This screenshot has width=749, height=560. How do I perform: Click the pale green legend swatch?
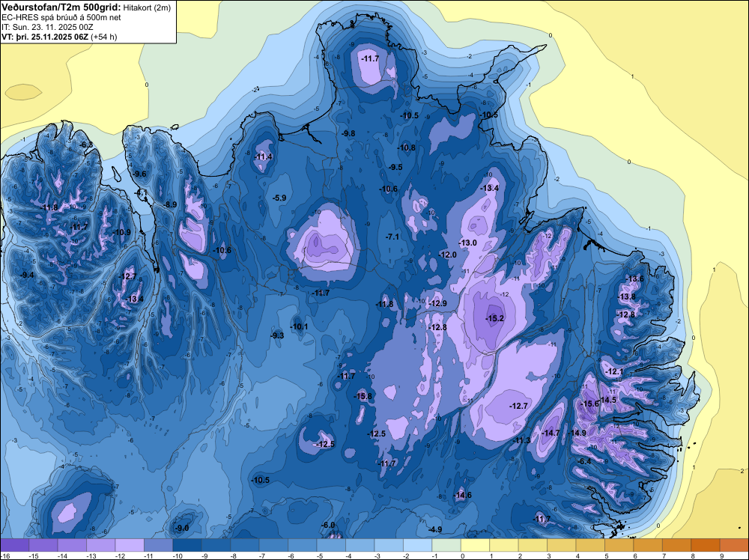point(446,545)
